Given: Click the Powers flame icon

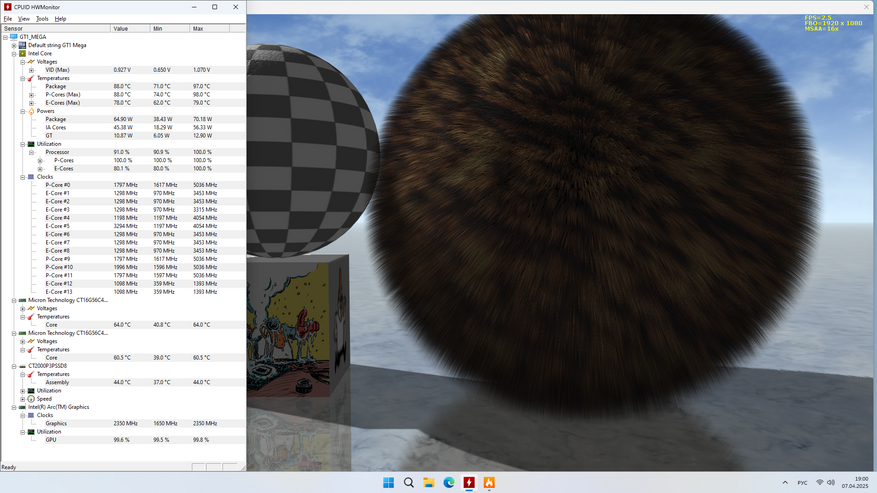Looking at the screenshot, I should pyautogui.click(x=31, y=111).
